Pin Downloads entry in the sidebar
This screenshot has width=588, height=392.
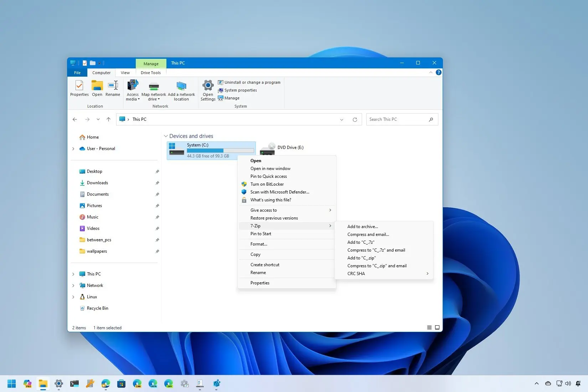tap(157, 183)
